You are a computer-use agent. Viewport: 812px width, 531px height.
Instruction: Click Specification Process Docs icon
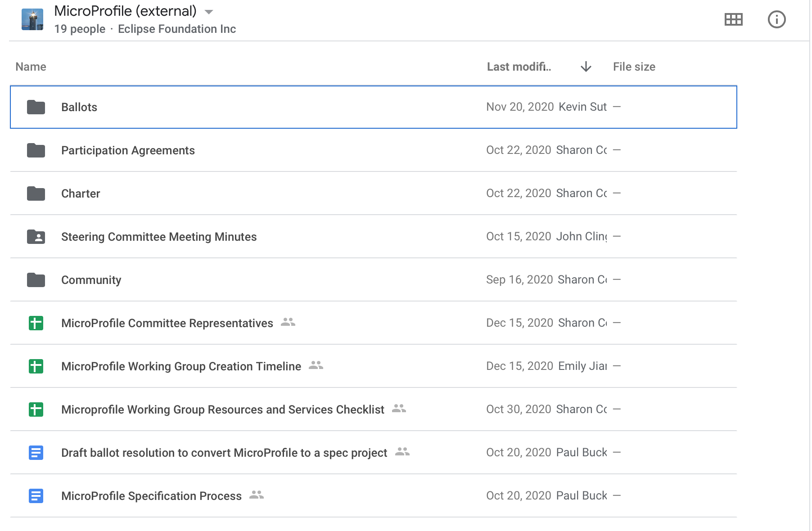(x=36, y=496)
